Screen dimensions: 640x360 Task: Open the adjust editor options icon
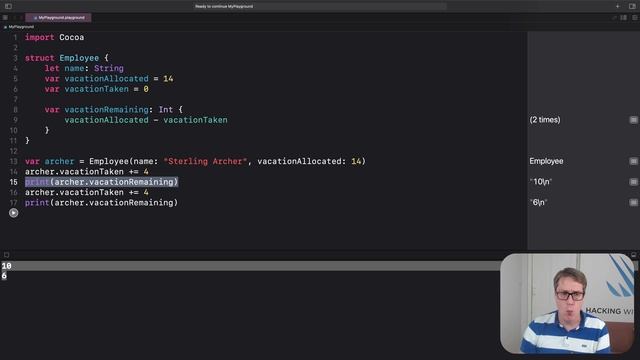624,18
